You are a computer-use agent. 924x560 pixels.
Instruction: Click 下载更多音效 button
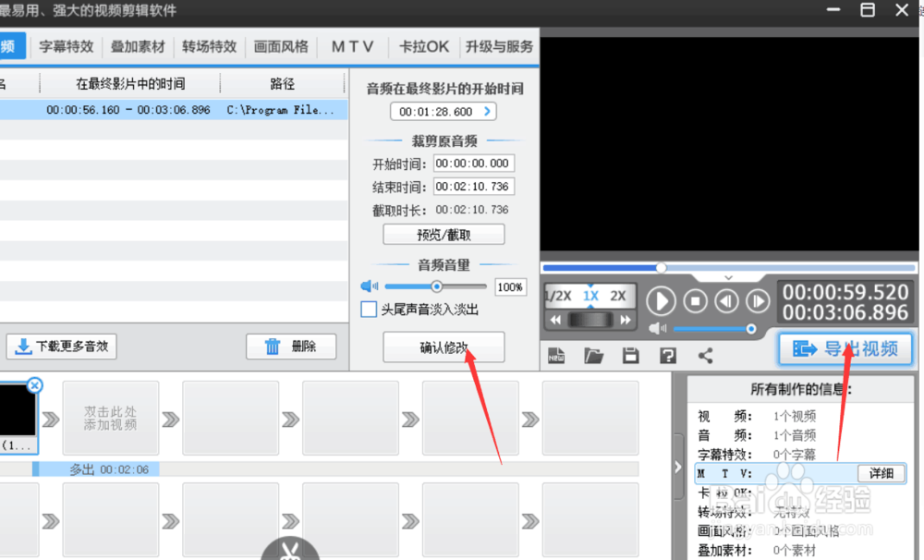click(62, 346)
